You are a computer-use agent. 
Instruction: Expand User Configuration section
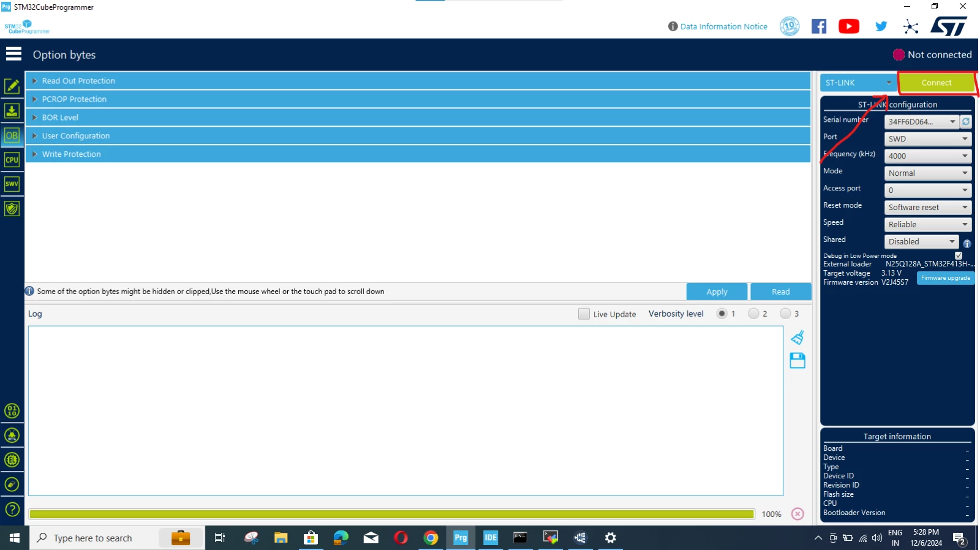point(418,136)
